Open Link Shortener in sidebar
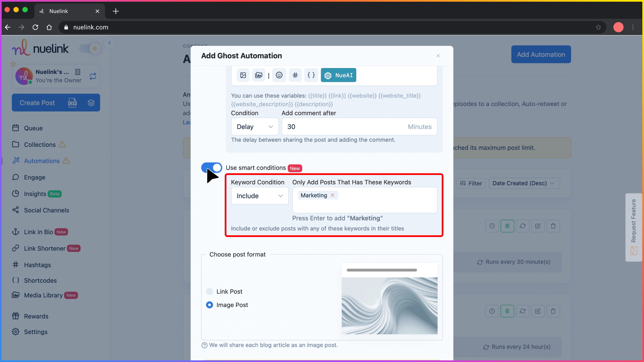The height and width of the screenshot is (362, 644). pyautogui.click(x=45, y=248)
